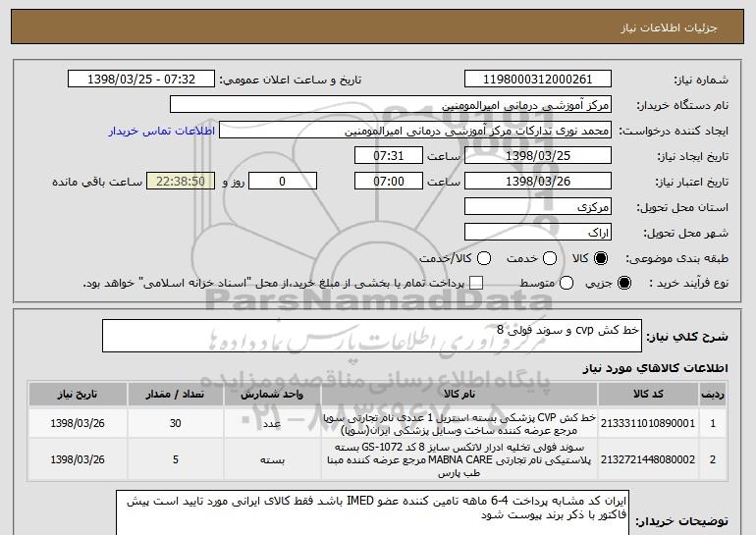Viewport: 756px width, 535px height.
Task: Click the need date 1398/03/26 in row 1
Action: point(78,423)
